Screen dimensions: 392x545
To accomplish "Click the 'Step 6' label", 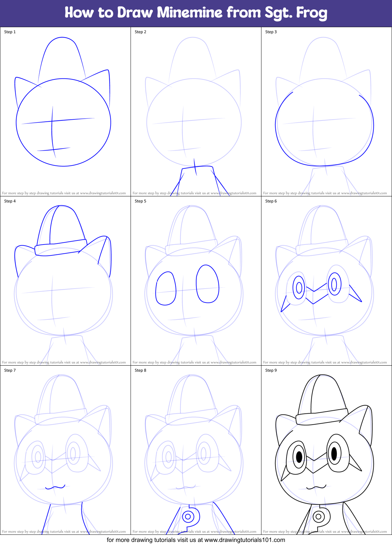I will pyautogui.click(x=271, y=201).
